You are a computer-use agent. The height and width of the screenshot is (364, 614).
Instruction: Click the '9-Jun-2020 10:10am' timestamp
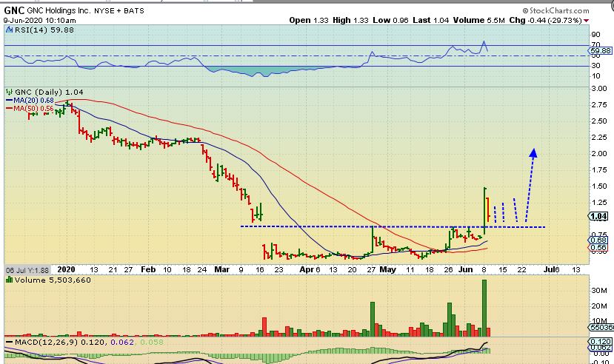[40, 20]
